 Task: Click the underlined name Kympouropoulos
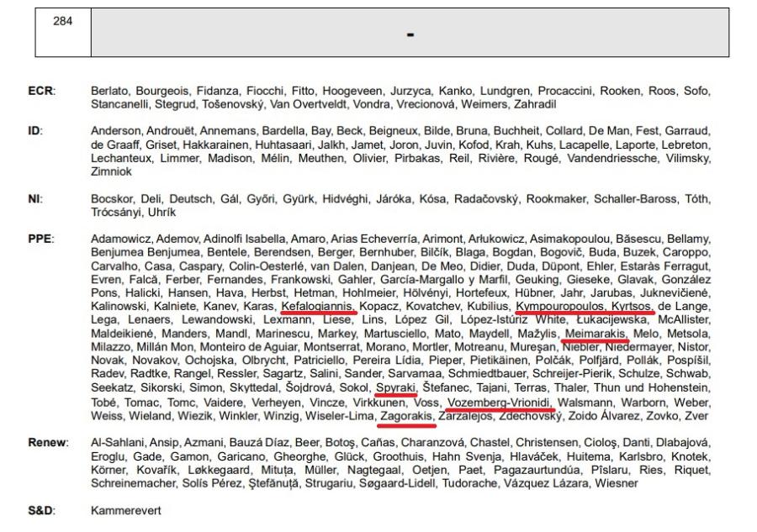pos(560,306)
